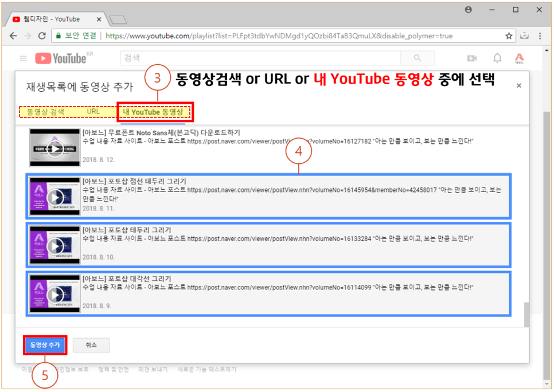Maximize the Chrome window

516,10
